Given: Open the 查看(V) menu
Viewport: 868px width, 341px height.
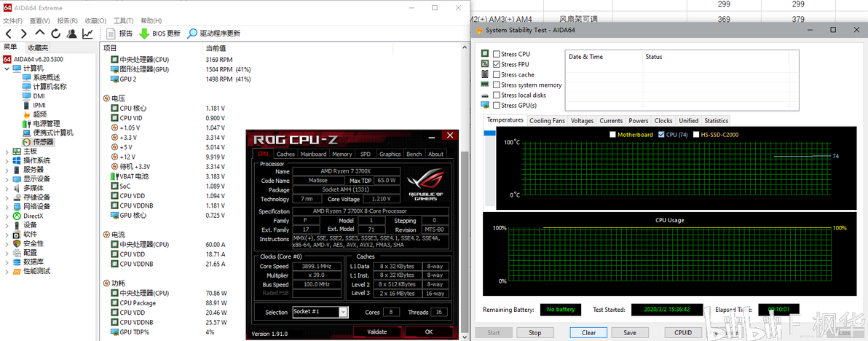Looking at the screenshot, I should click(x=40, y=20).
